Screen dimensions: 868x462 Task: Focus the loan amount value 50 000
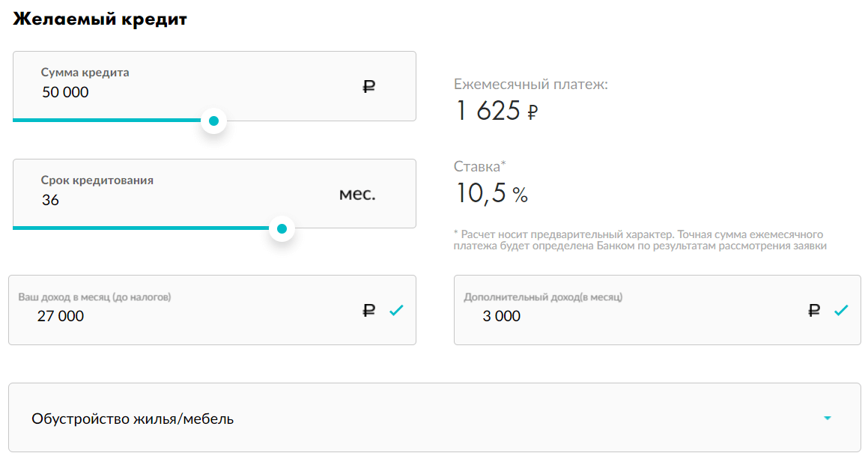pyautogui.click(x=65, y=93)
